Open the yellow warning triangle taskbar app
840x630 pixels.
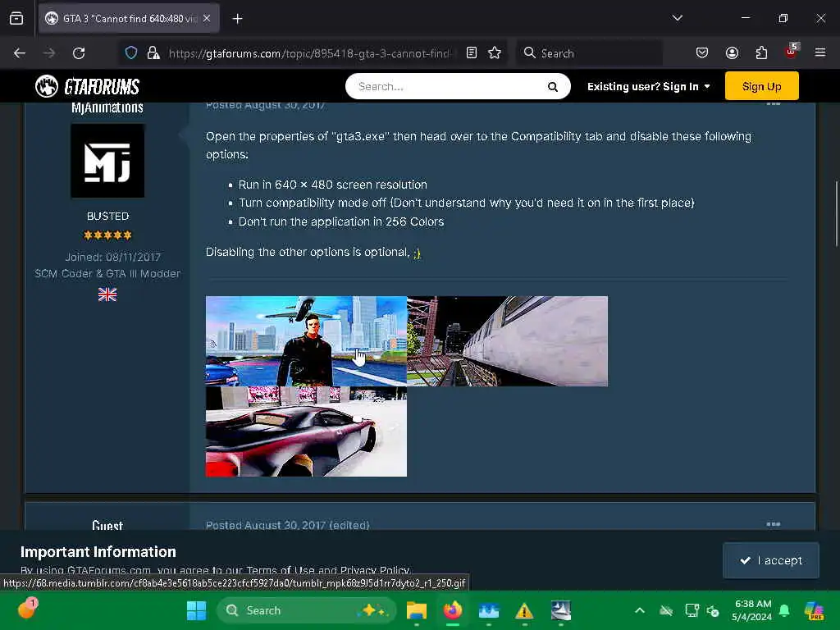524,610
